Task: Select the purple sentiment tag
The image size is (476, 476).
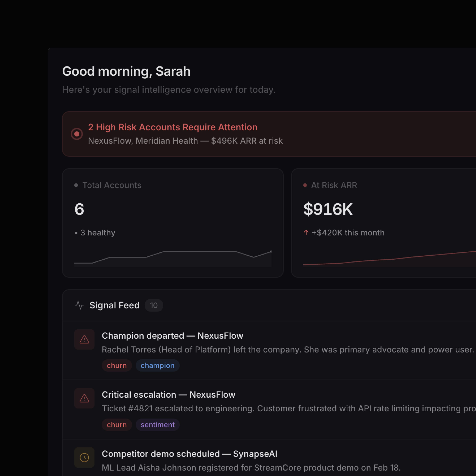Action: (x=157, y=425)
